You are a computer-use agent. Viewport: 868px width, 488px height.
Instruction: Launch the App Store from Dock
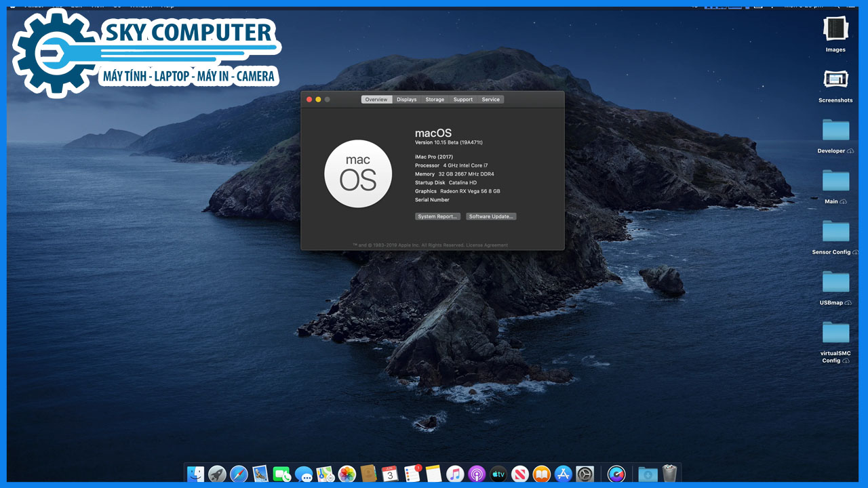tap(563, 474)
